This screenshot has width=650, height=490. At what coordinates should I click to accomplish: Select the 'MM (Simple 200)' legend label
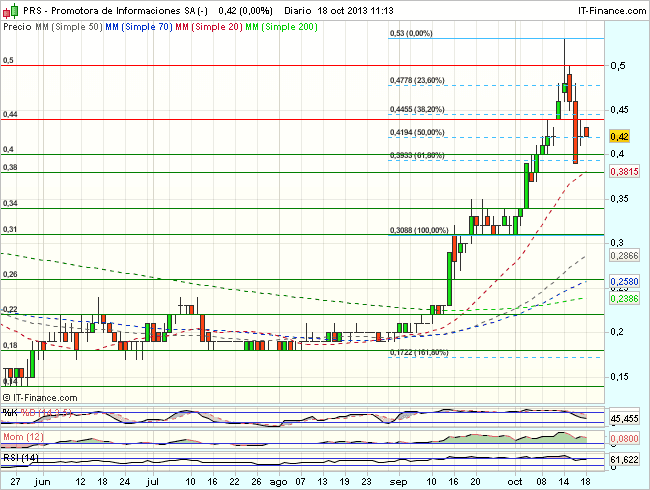281,27
